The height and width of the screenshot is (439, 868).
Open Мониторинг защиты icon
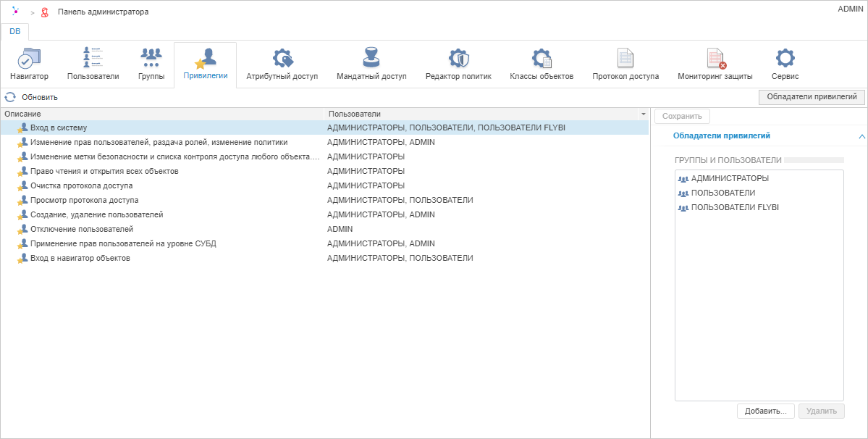(x=715, y=59)
